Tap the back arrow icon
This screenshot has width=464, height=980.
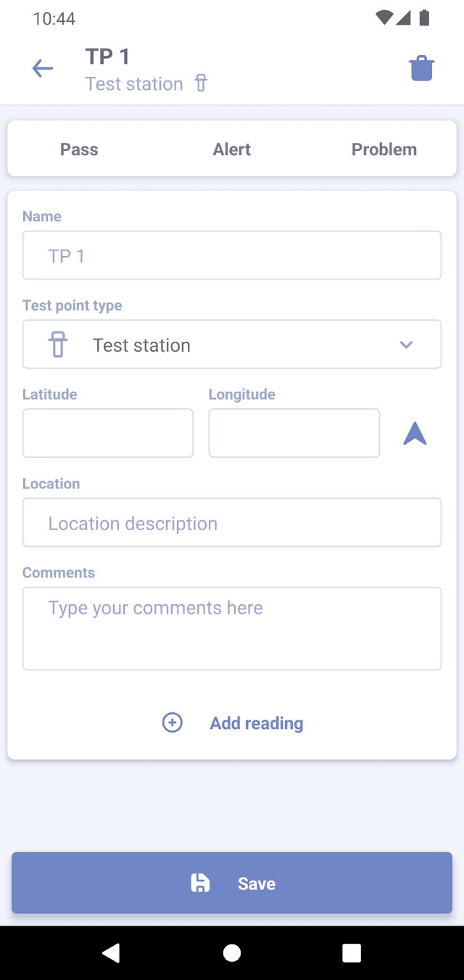43,69
